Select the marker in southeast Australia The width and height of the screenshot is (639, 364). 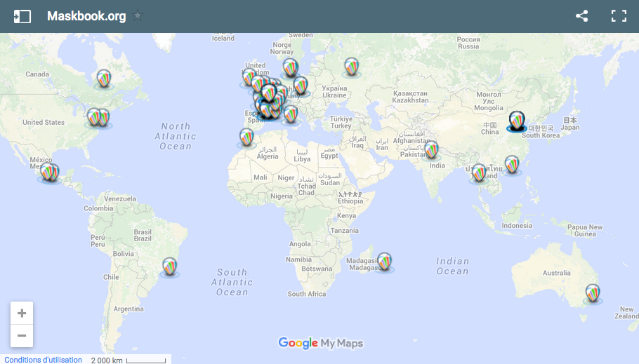(x=593, y=292)
